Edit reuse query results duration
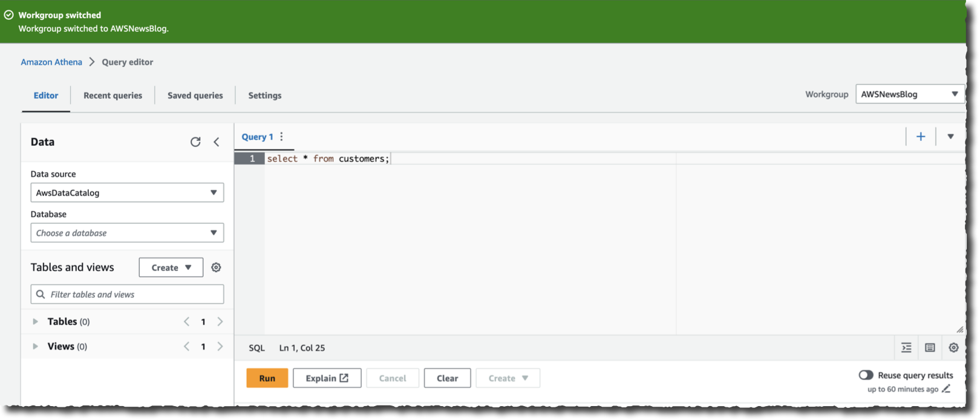 946,389
